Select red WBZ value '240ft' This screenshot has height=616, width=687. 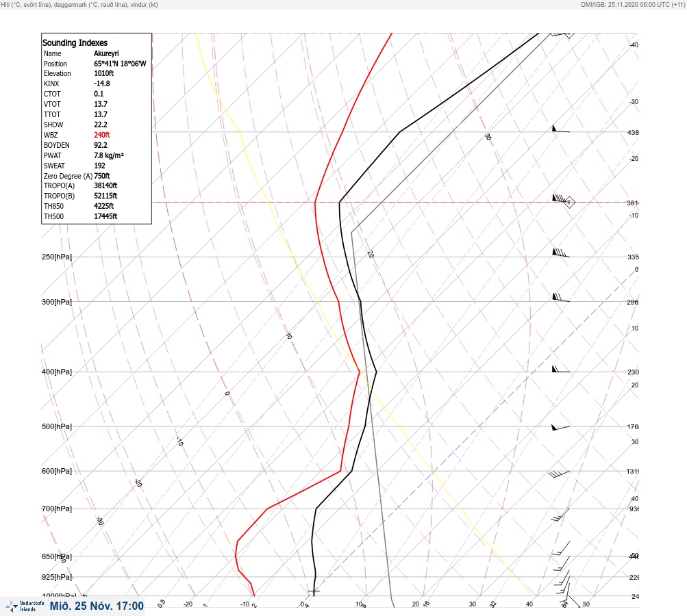[101, 135]
